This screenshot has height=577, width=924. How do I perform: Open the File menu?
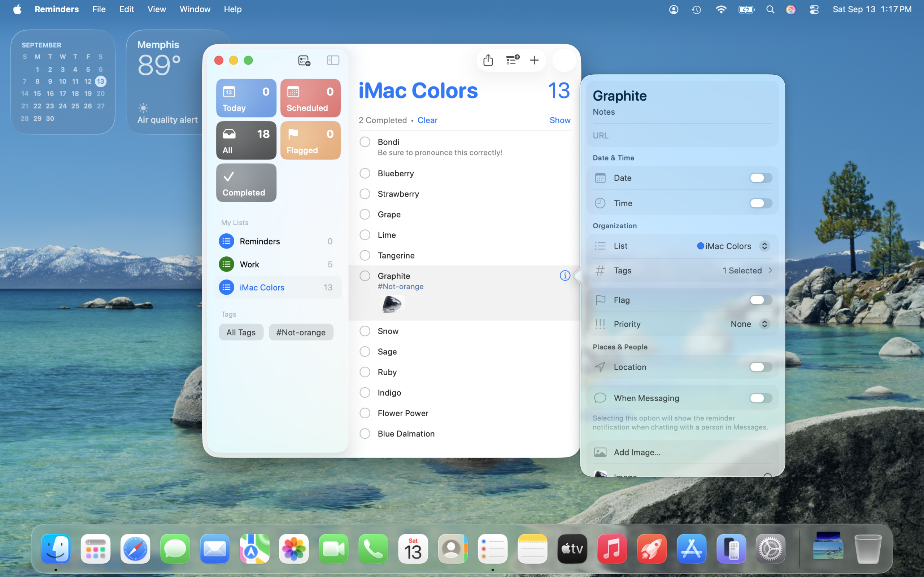[x=99, y=9]
